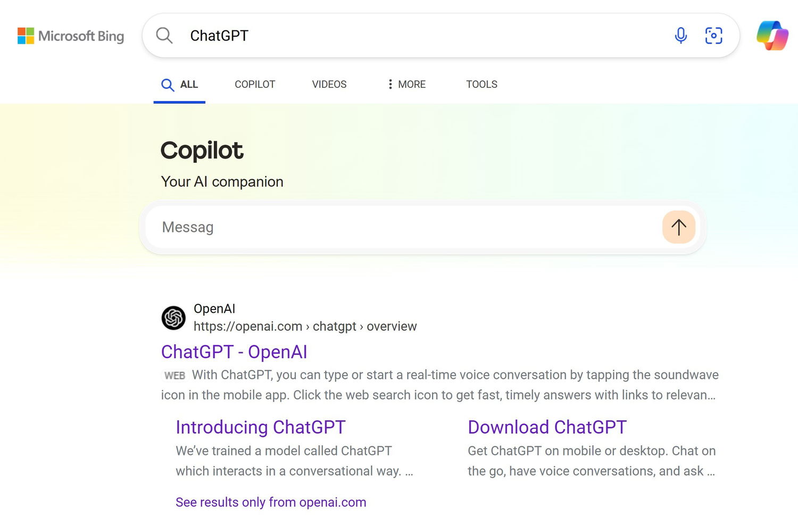
Task: Open visual search camera icon
Action: point(713,36)
